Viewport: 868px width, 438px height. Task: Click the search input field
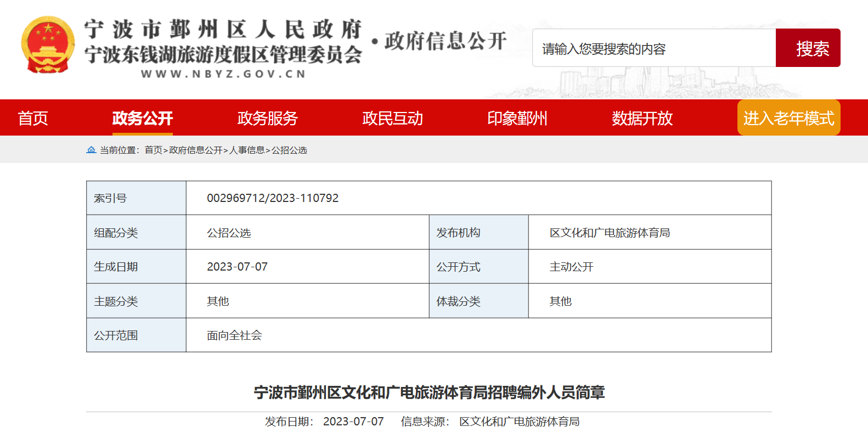click(x=654, y=48)
